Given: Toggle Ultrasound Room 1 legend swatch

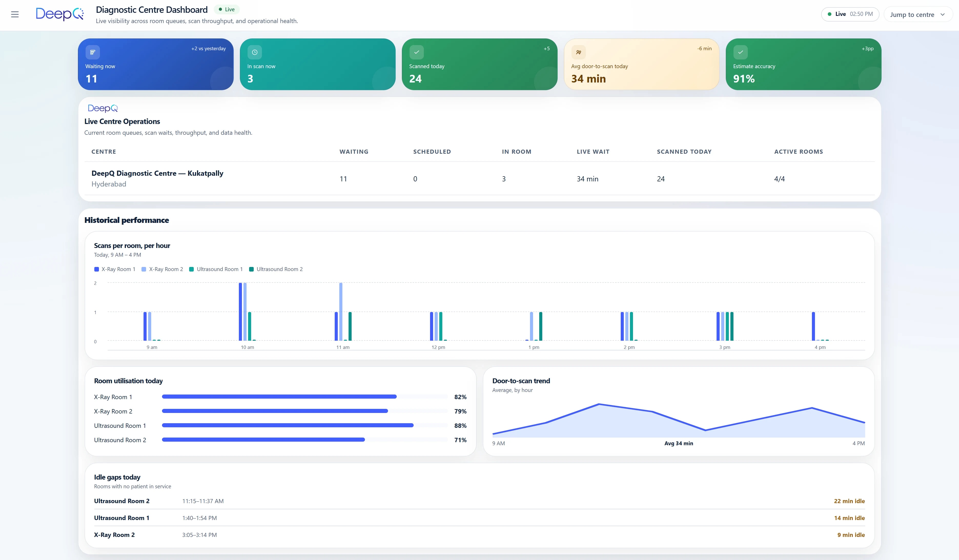Looking at the screenshot, I should tap(192, 269).
